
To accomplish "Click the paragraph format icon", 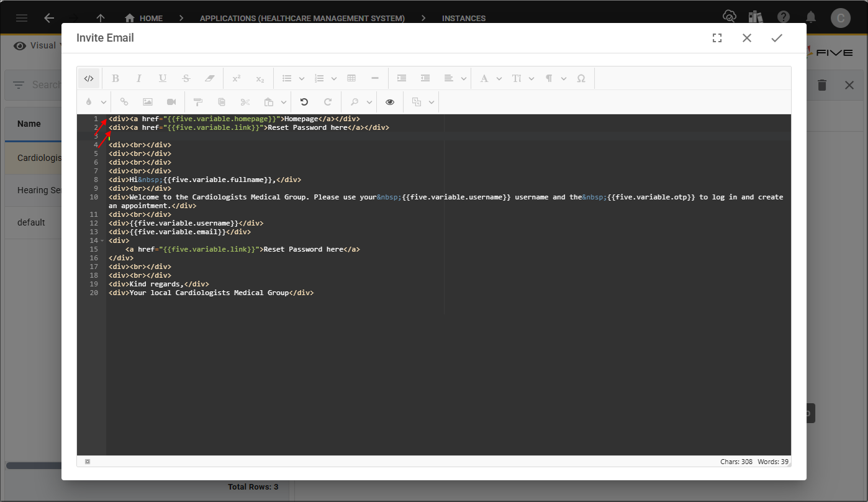I will [549, 78].
